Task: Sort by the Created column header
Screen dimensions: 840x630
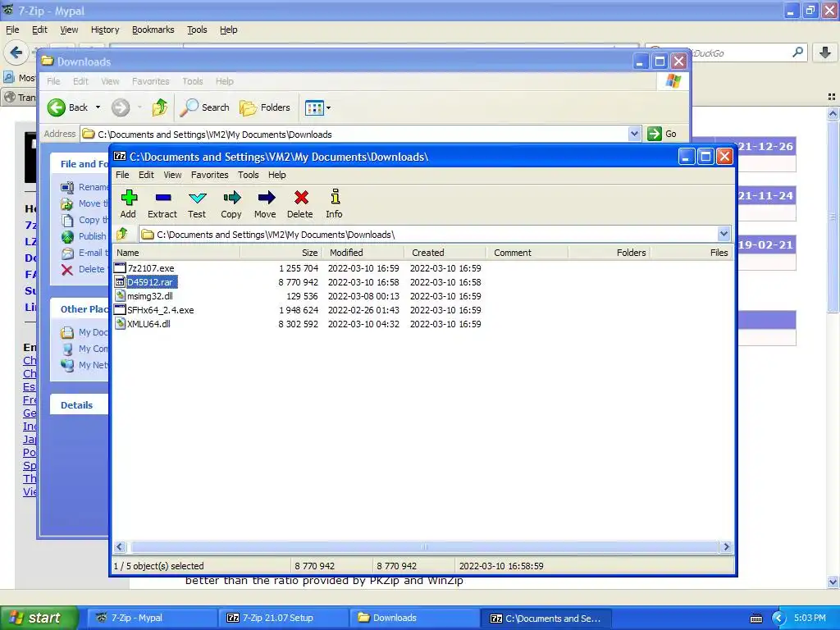Action: click(x=445, y=253)
